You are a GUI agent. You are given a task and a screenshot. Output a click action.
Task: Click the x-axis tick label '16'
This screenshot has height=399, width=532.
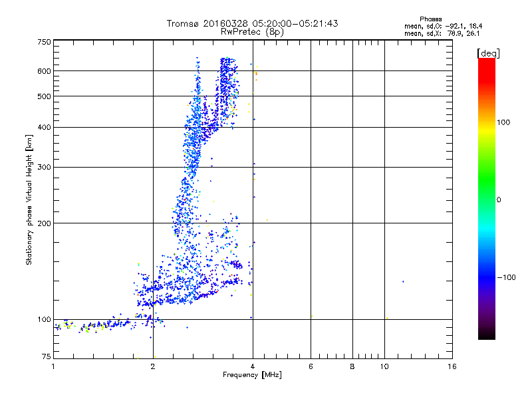tap(452, 366)
